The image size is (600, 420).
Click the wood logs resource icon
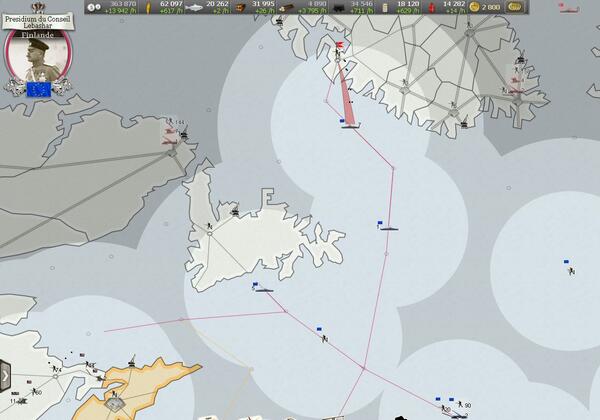coord(287,8)
